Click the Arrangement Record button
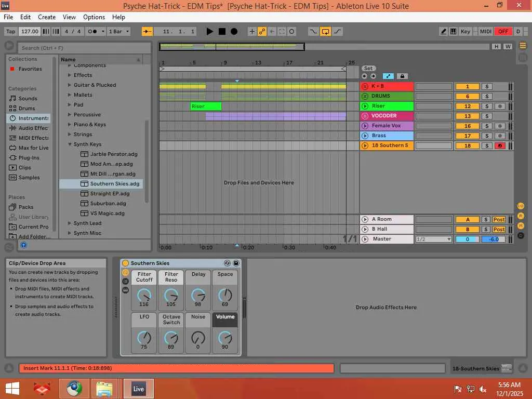 [x=234, y=32]
